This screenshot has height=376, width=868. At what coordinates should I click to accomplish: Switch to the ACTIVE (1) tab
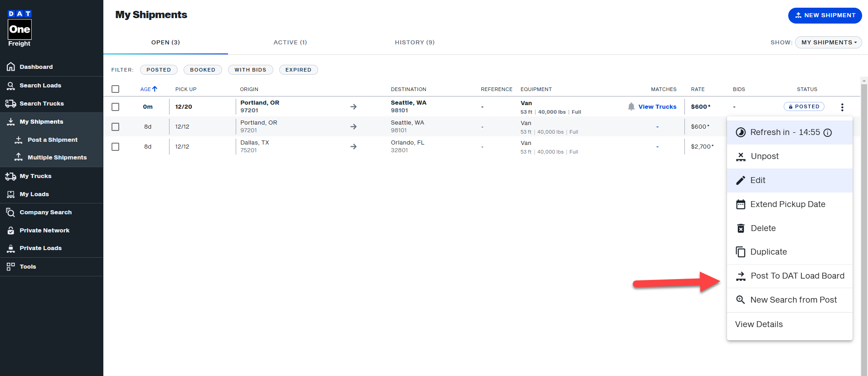point(290,43)
